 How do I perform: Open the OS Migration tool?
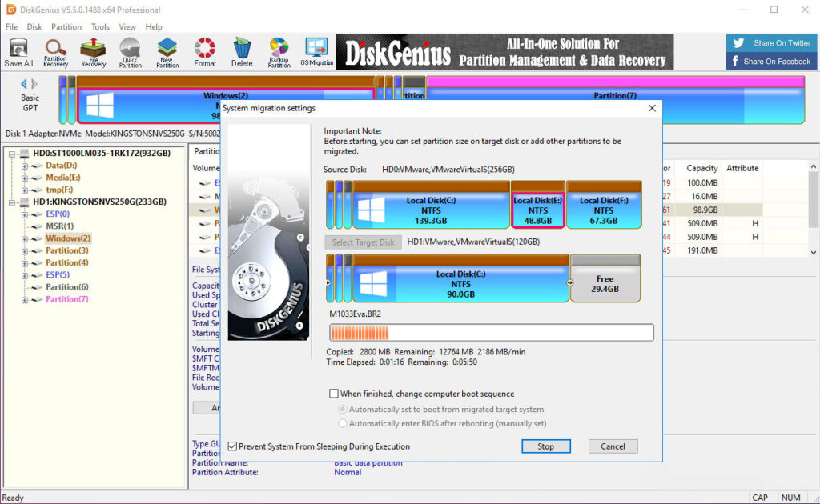(x=316, y=51)
